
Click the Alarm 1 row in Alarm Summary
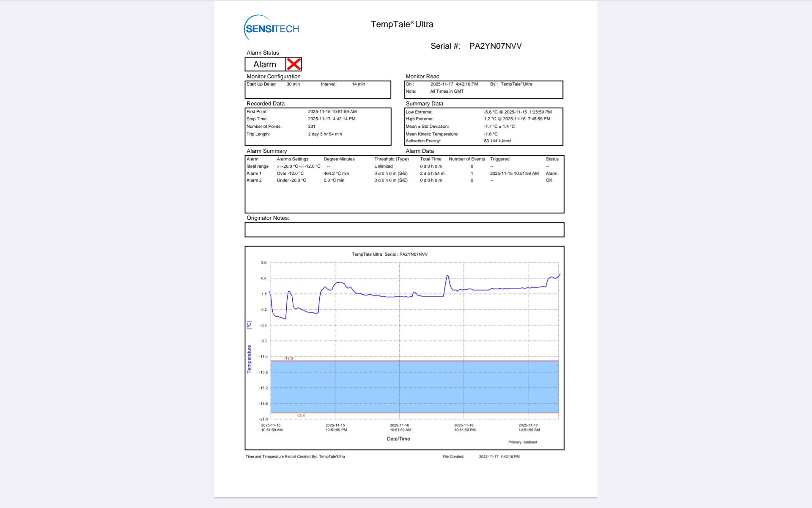tap(254, 174)
